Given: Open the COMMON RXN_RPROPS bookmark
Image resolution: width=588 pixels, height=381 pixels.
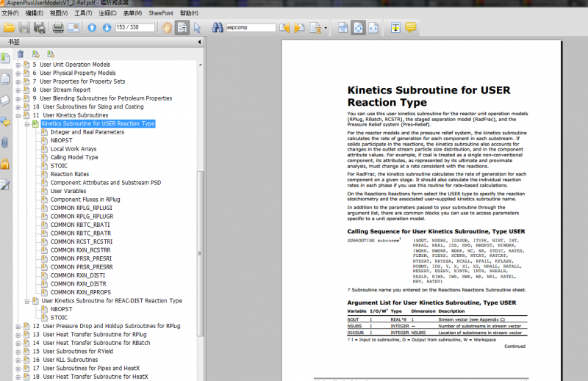Looking at the screenshot, I should point(81,292).
